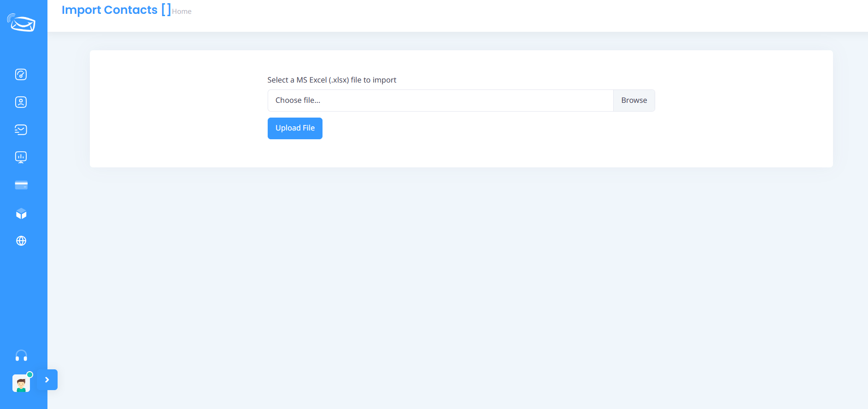868x409 pixels.
Task: Click the envelope logo in the sidebar
Action: tap(21, 23)
